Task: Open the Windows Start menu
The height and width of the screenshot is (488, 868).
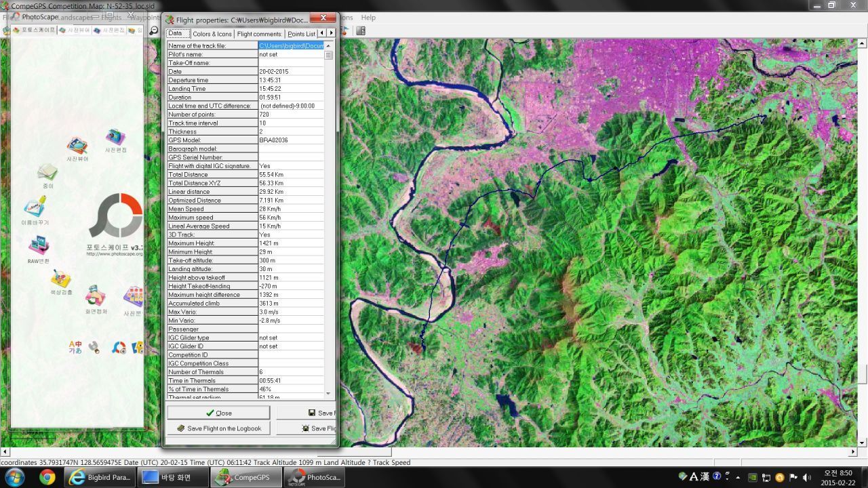Action: pos(14,477)
